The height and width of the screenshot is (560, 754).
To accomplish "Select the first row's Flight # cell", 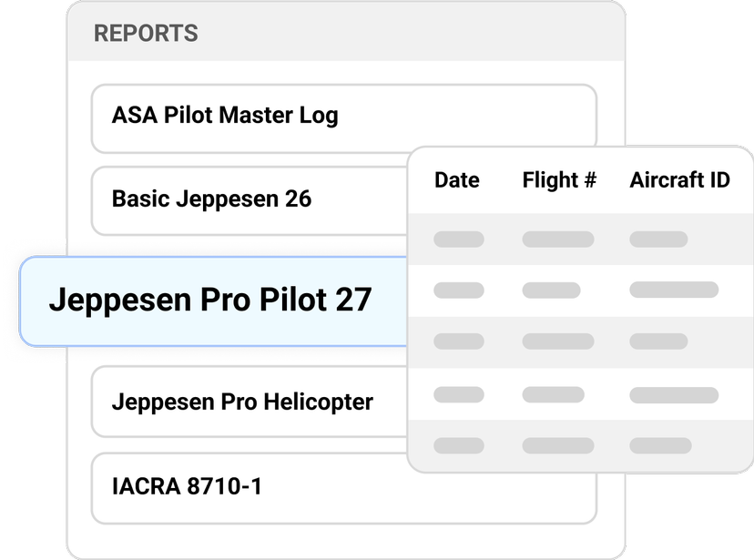I will pos(558,239).
